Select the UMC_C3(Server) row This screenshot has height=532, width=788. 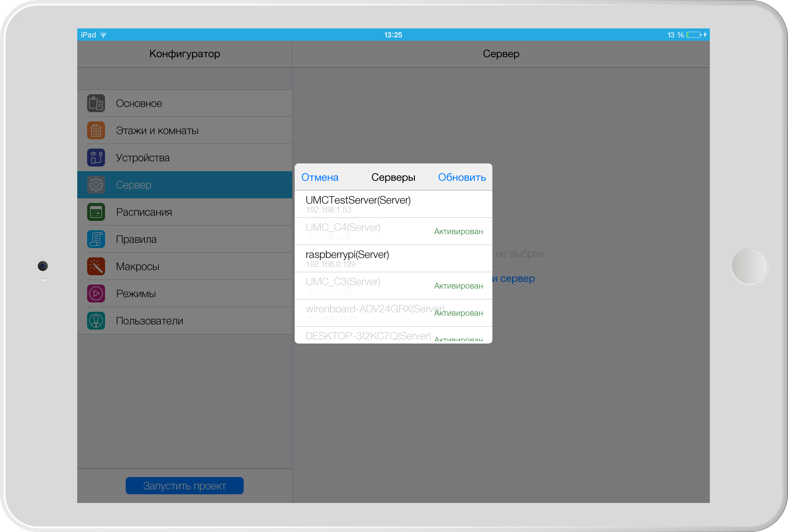(x=393, y=285)
